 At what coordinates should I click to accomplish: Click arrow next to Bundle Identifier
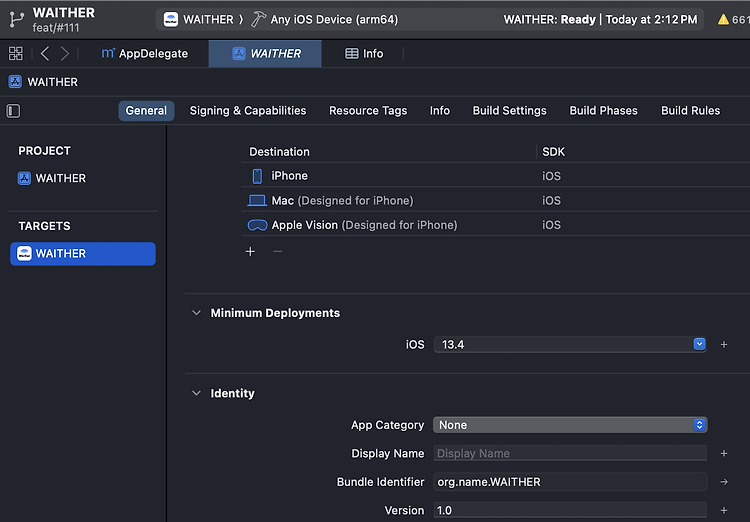click(x=724, y=482)
